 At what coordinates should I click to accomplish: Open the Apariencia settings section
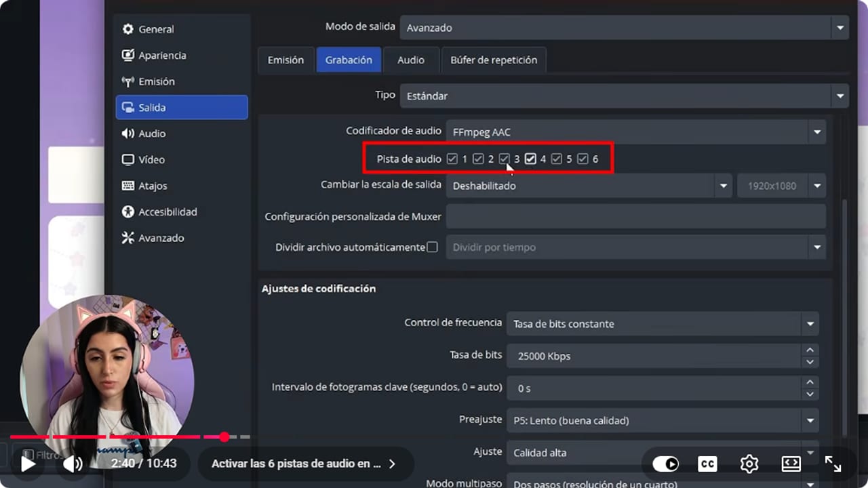tap(182, 56)
